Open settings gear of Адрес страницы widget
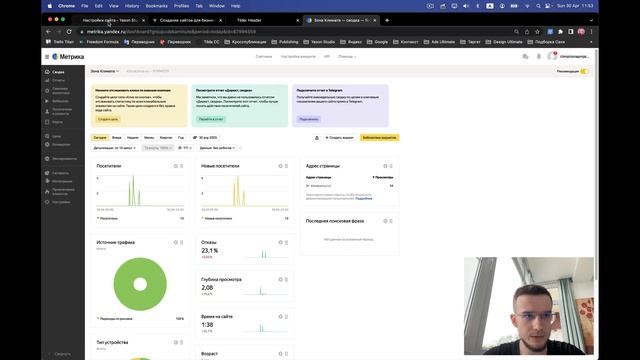This screenshot has width=640, height=360. [x=385, y=166]
